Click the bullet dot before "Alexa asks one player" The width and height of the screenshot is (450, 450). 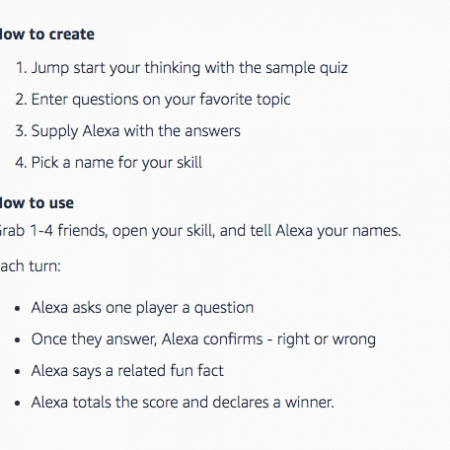pos(18,308)
